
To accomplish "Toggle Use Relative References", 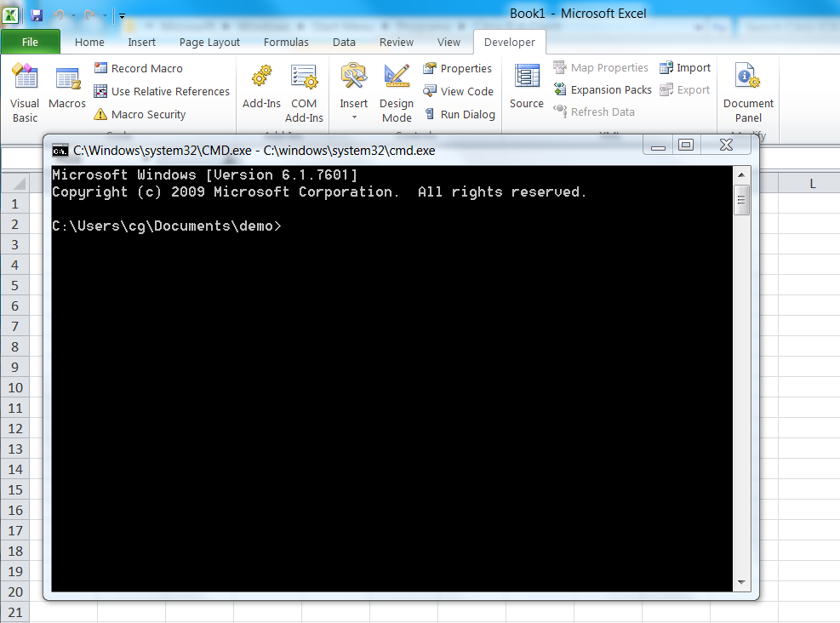I will 162,91.
